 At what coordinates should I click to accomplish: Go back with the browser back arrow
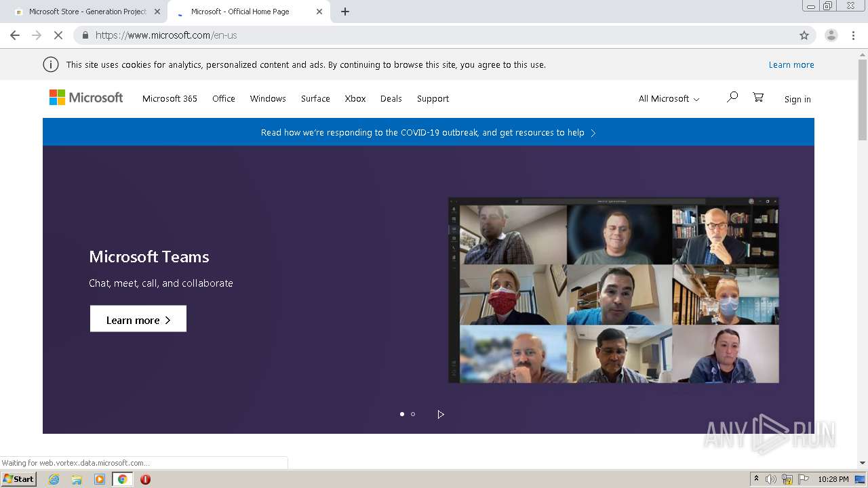pos(15,35)
